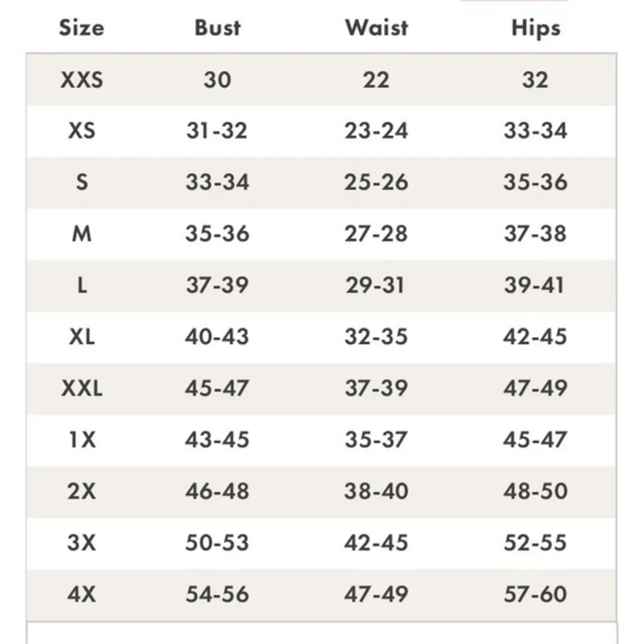The width and height of the screenshot is (644, 644).
Task: Select the Hips column header
Action: coord(535,28)
